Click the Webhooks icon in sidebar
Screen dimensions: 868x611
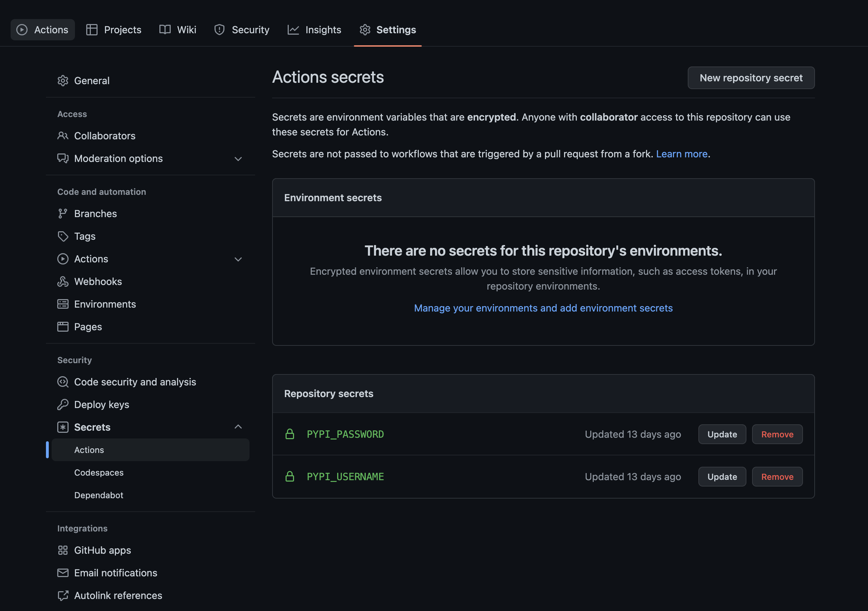coord(63,281)
